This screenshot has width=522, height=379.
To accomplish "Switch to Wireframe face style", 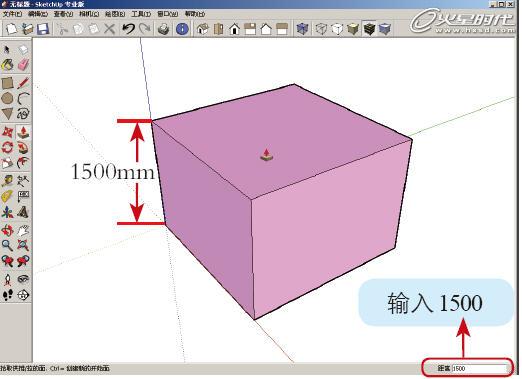I will (321, 29).
